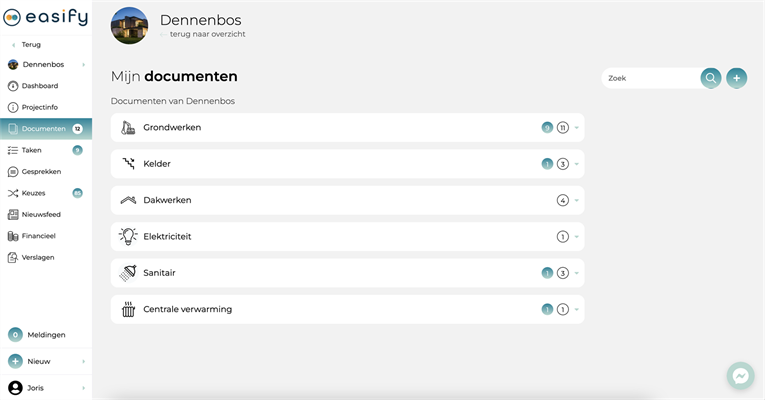This screenshot has height=400, width=765.
Task: Click the Zoek search input field
Action: tap(650, 78)
